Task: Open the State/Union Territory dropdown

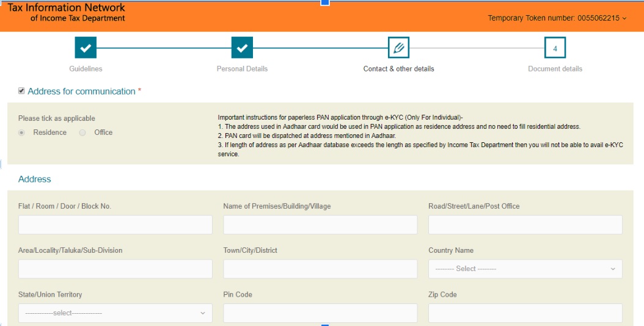Action: pos(115,313)
